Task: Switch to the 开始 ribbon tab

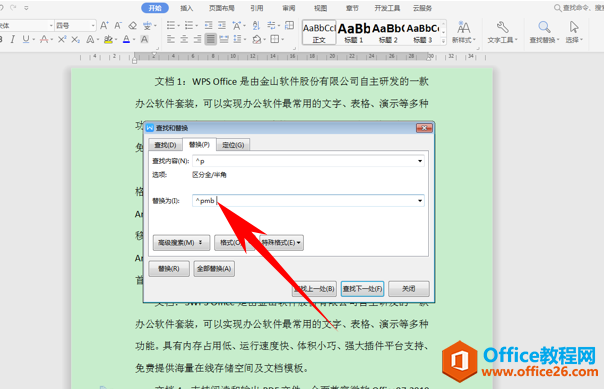Action: click(x=155, y=8)
